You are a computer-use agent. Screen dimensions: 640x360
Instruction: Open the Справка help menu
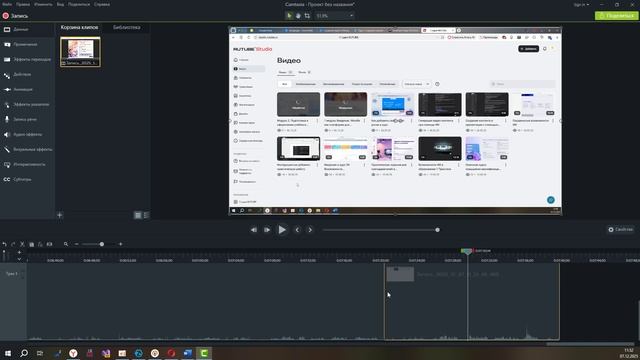(102, 4)
